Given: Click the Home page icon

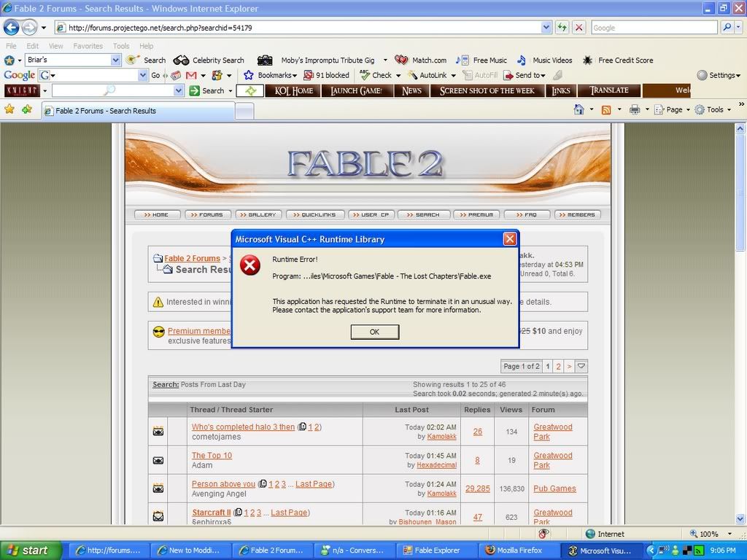Looking at the screenshot, I should tap(578, 110).
